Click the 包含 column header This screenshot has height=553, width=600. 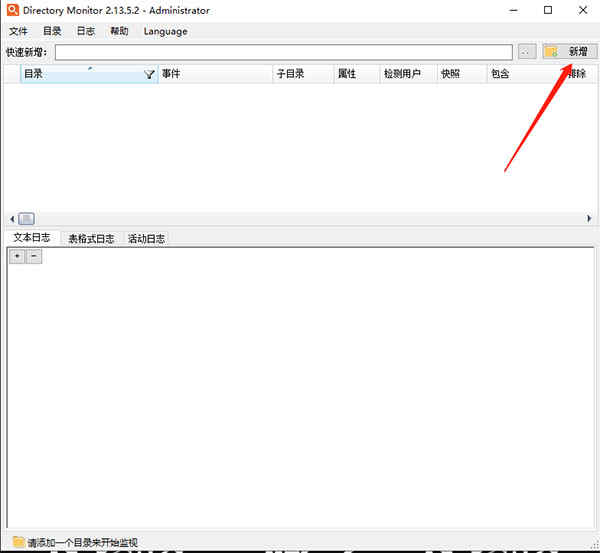tap(524, 74)
